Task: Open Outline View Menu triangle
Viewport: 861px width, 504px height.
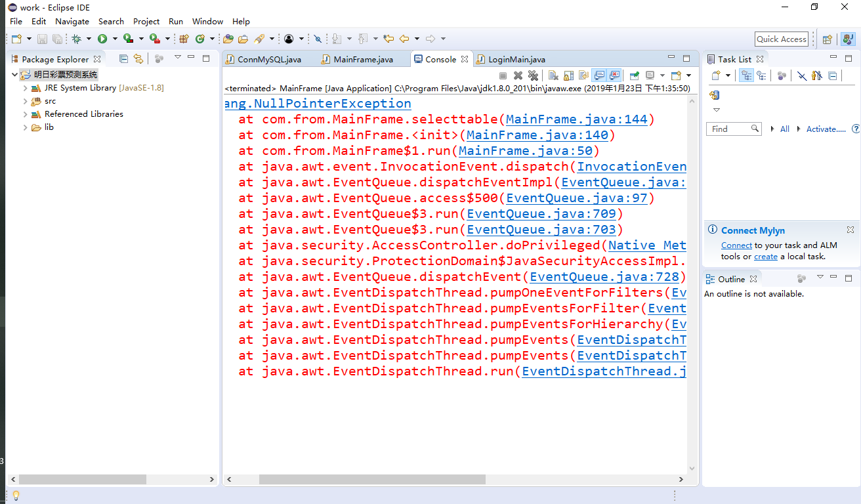Action: click(820, 278)
